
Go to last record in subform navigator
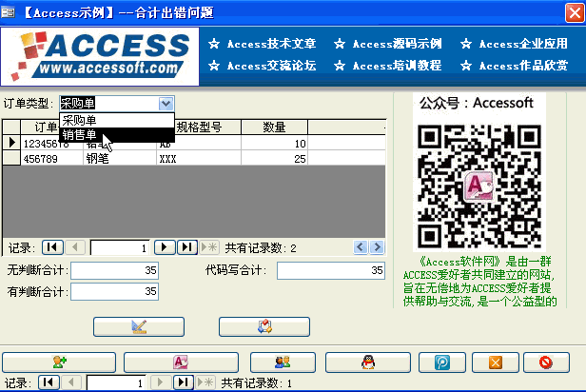(x=186, y=247)
